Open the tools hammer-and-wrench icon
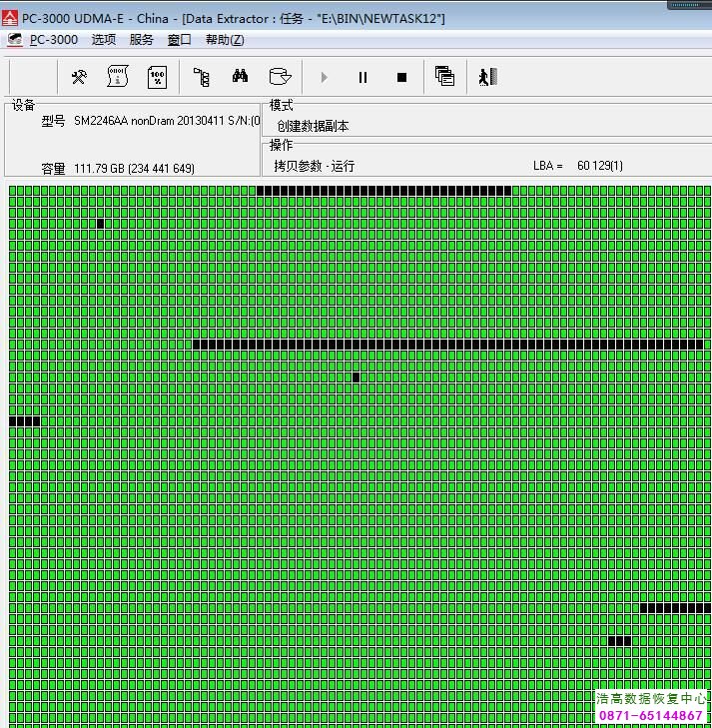This screenshot has height=728, width=712. click(x=79, y=77)
